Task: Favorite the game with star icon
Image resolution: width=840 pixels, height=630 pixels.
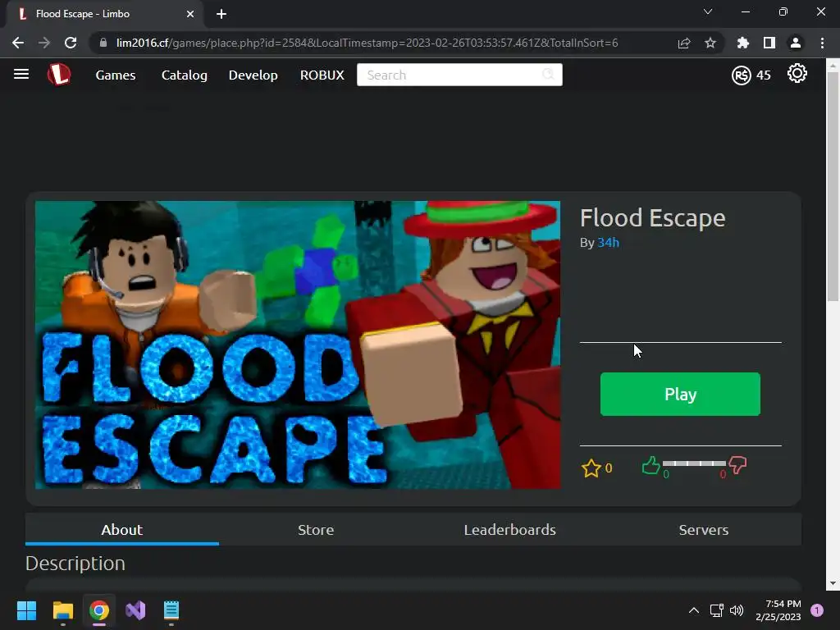Action: pyautogui.click(x=591, y=468)
